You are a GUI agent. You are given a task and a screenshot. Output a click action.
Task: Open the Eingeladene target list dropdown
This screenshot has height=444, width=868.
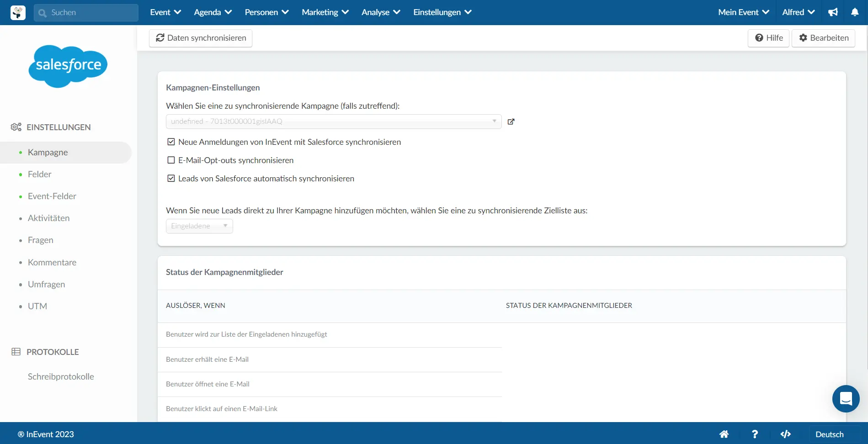point(199,226)
